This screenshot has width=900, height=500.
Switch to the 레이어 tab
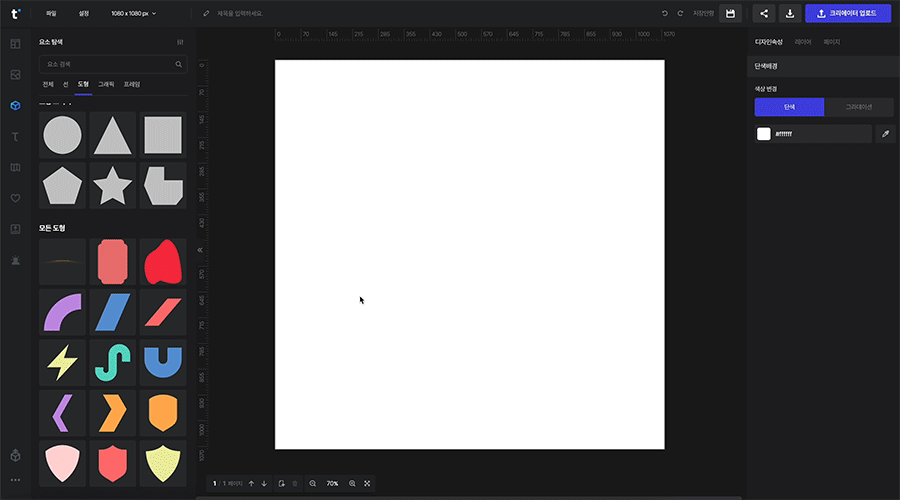pos(802,42)
